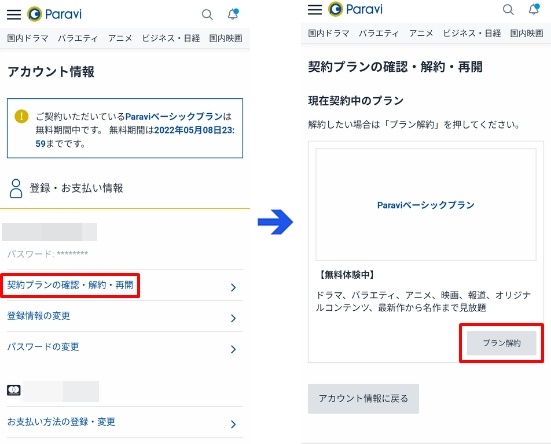Open the お支払い方法の登録・変更 chevron arrow

click(x=233, y=424)
